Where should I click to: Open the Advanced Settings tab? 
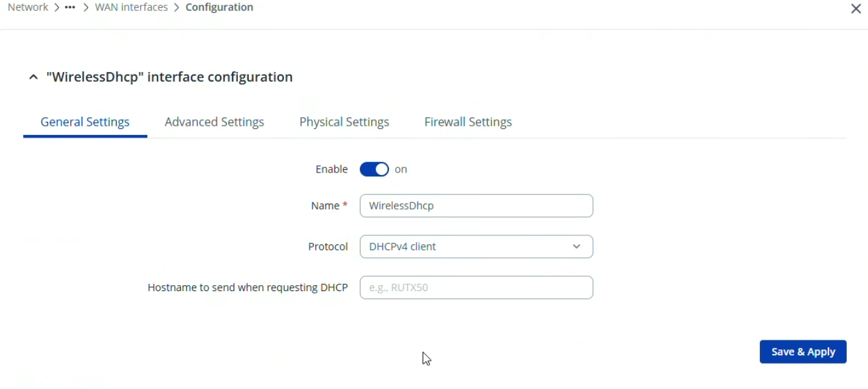coord(214,122)
